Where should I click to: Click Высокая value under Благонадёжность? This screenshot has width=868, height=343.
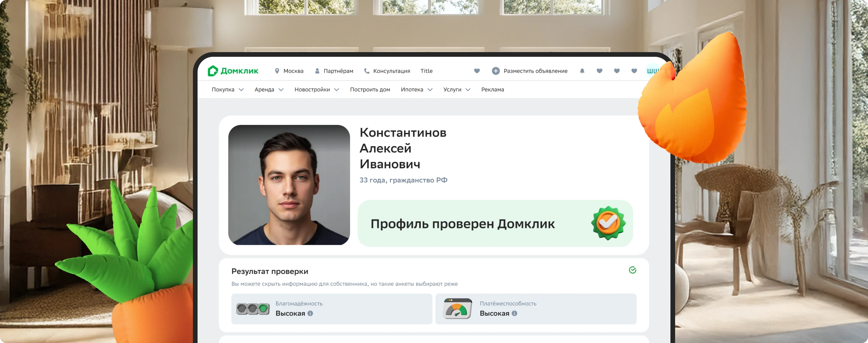pyautogui.click(x=290, y=313)
